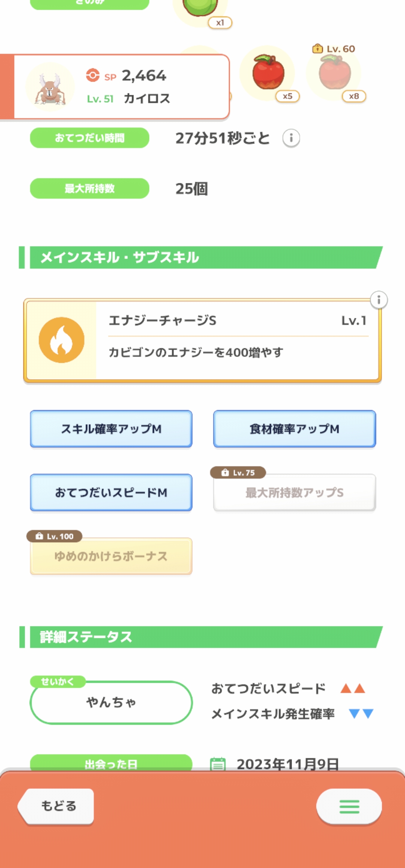Select the スキル確率アップM sub skill

click(x=111, y=429)
